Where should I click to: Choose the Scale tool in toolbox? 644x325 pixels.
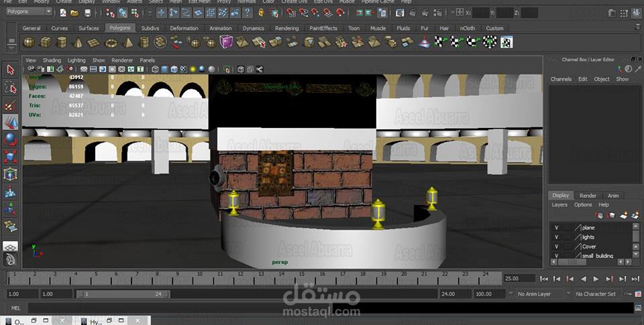[10, 157]
